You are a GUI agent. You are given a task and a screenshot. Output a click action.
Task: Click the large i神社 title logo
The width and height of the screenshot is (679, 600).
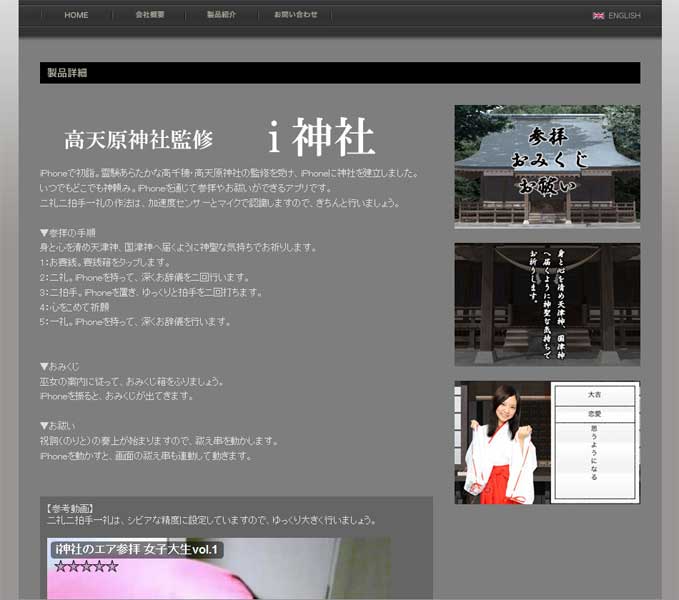[322, 138]
